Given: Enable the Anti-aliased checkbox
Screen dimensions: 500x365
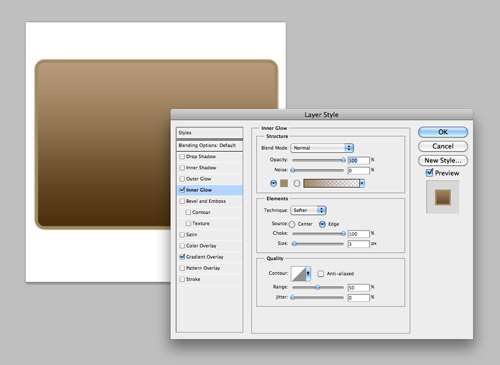Looking at the screenshot, I should click(321, 274).
